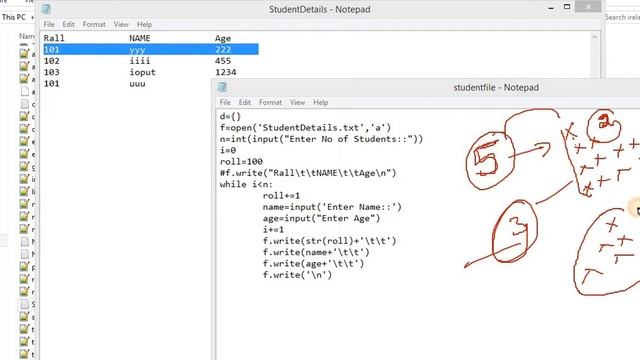Open Edit menu in StudentDetails Notepad

69,24
